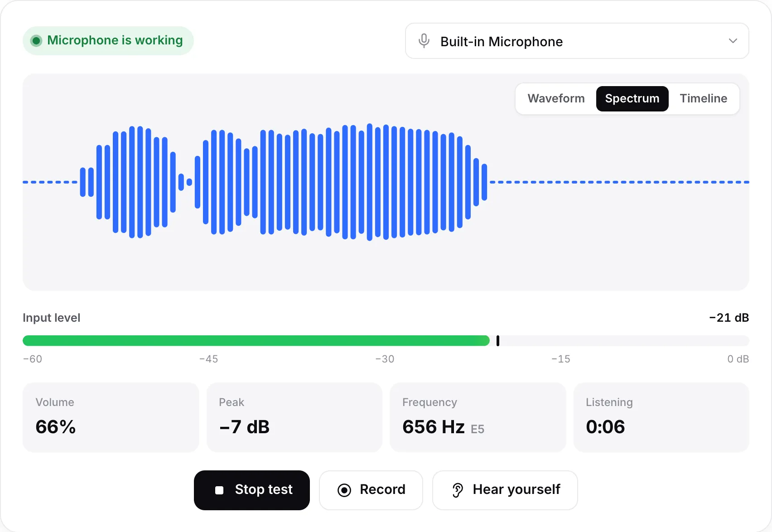Click the stop square icon
The image size is (772, 532).
[x=219, y=490]
